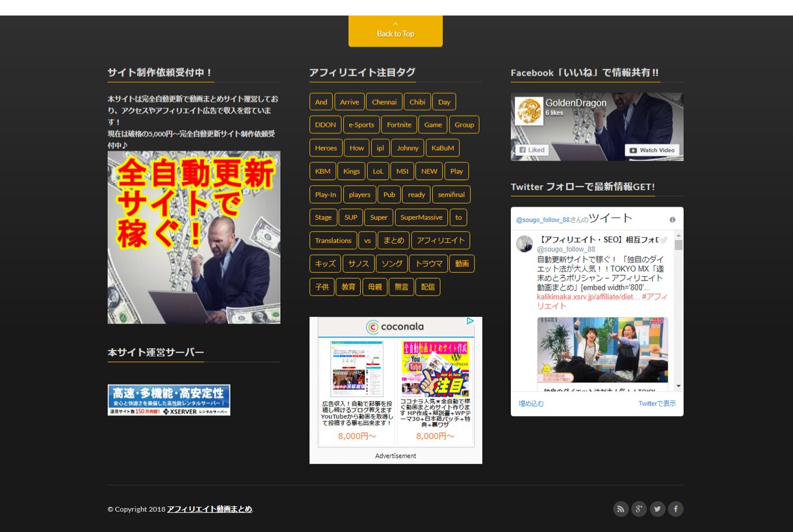Choose the 'KaBuM' tag

tap(443, 148)
